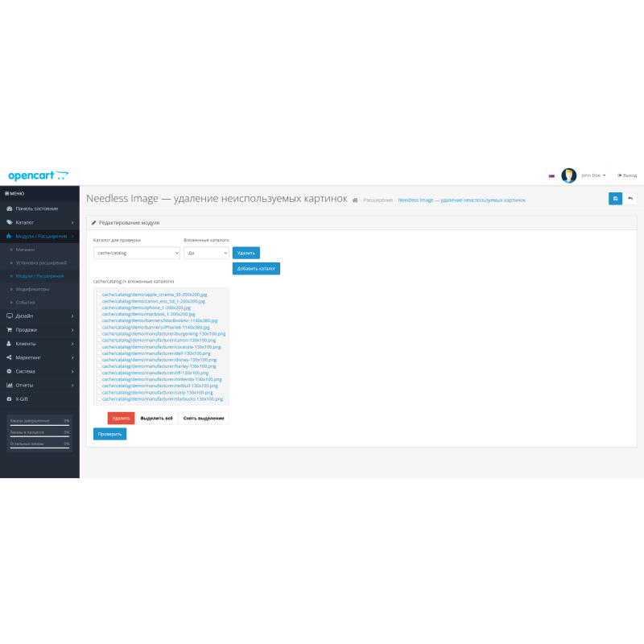The height and width of the screenshot is (644, 644).
Task: Click the 'Добавить каталог' button
Action: pos(256,269)
